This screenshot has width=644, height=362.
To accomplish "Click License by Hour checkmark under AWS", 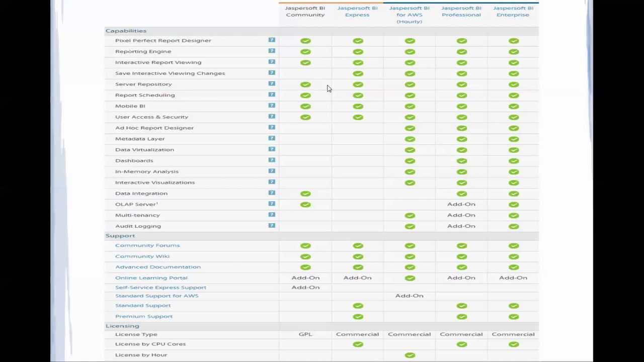I will click(410, 355).
